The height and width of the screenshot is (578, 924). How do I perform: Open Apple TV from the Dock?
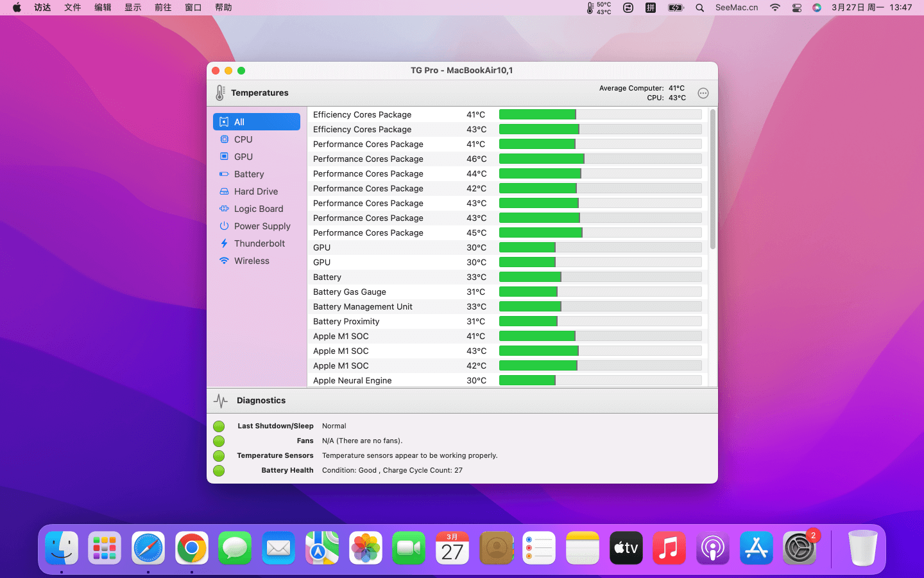626,548
